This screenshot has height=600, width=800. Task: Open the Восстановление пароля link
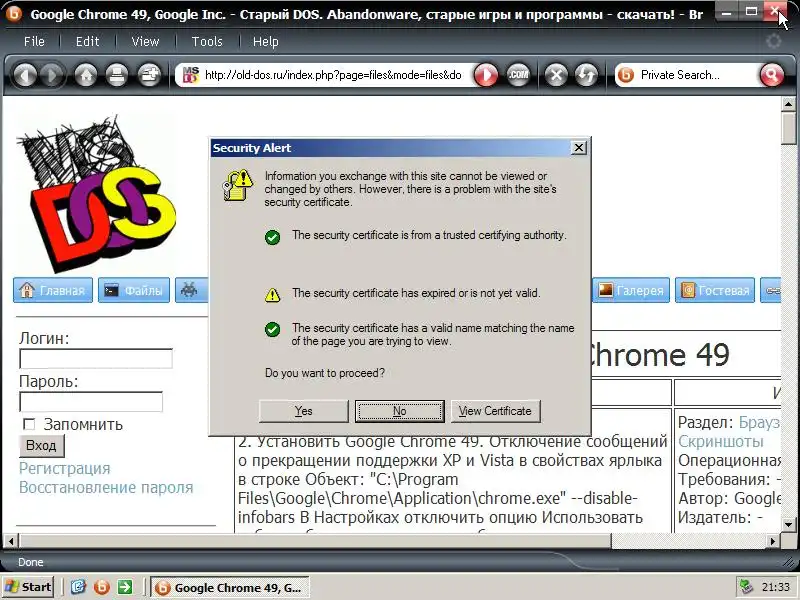pos(106,487)
